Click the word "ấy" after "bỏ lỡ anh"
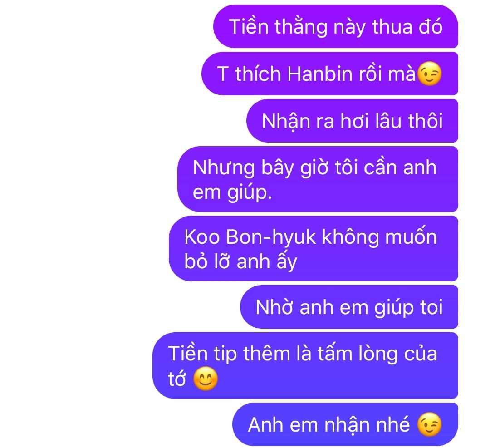Screen dimensions: 490x448 click(287, 261)
